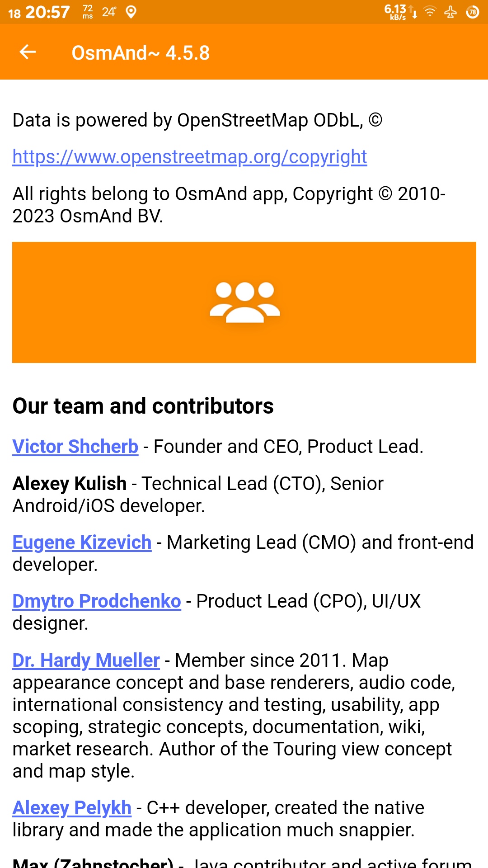488x868 pixels.
Task: Follow the Eugene Kizevich link
Action: (82, 542)
